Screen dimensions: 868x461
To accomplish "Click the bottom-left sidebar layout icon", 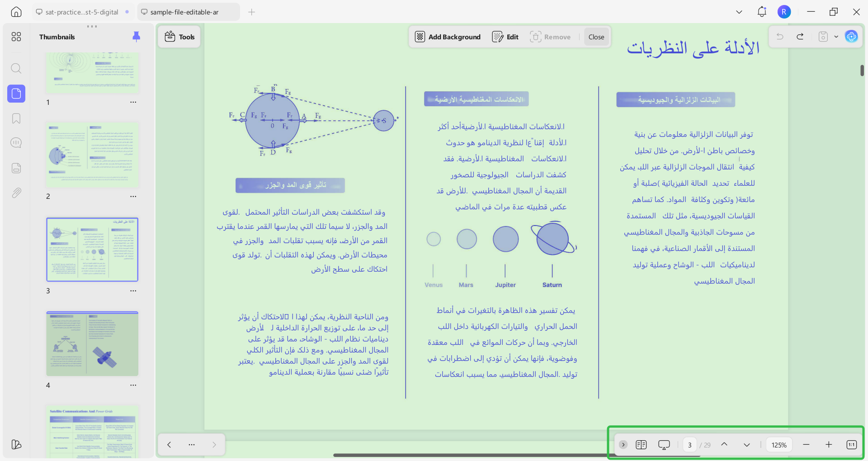I will 16,444.
